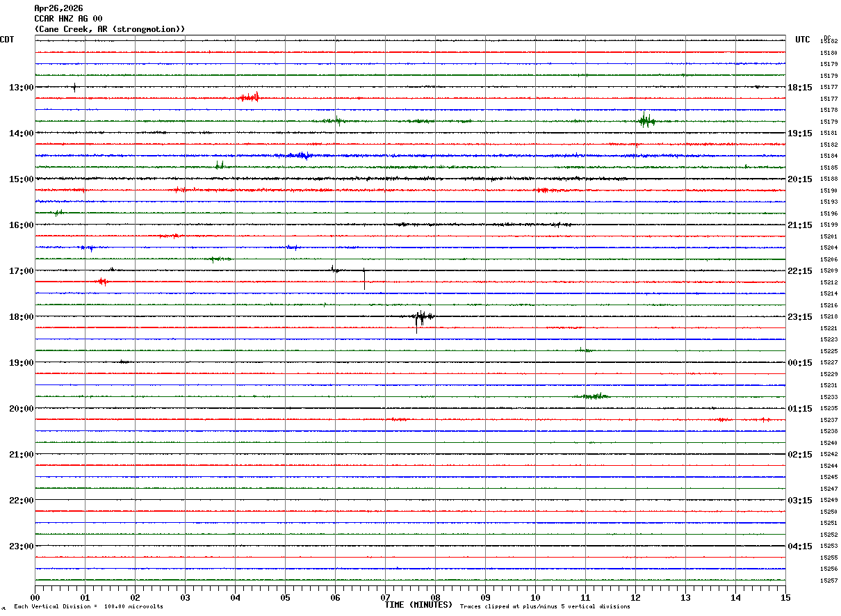Click the "22:15" UTC time label

pos(800,271)
